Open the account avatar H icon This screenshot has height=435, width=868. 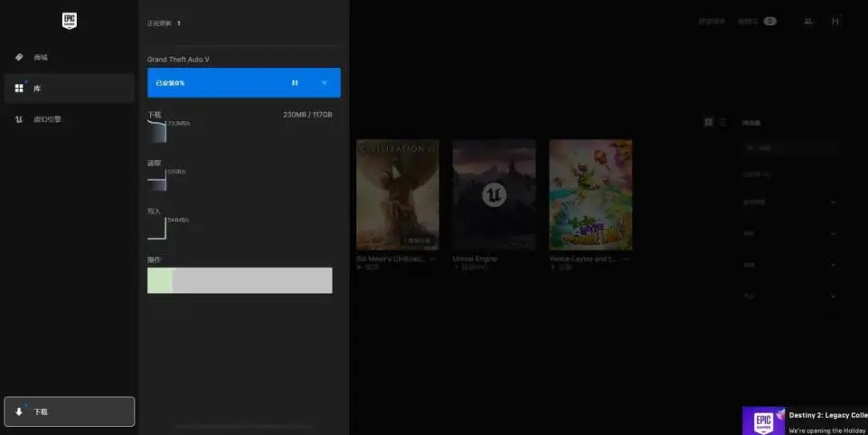point(835,21)
